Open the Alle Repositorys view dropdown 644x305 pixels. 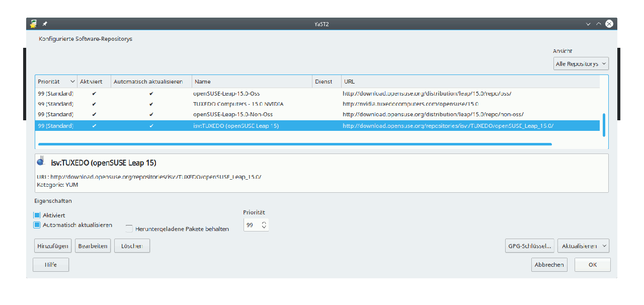click(581, 64)
